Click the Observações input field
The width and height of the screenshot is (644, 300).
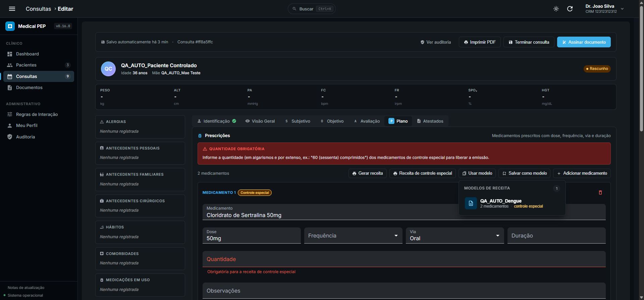tap(404, 291)
